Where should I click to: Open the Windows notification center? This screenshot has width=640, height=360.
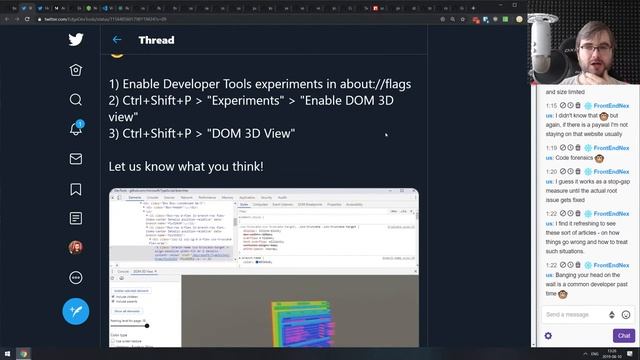[630, 354]
